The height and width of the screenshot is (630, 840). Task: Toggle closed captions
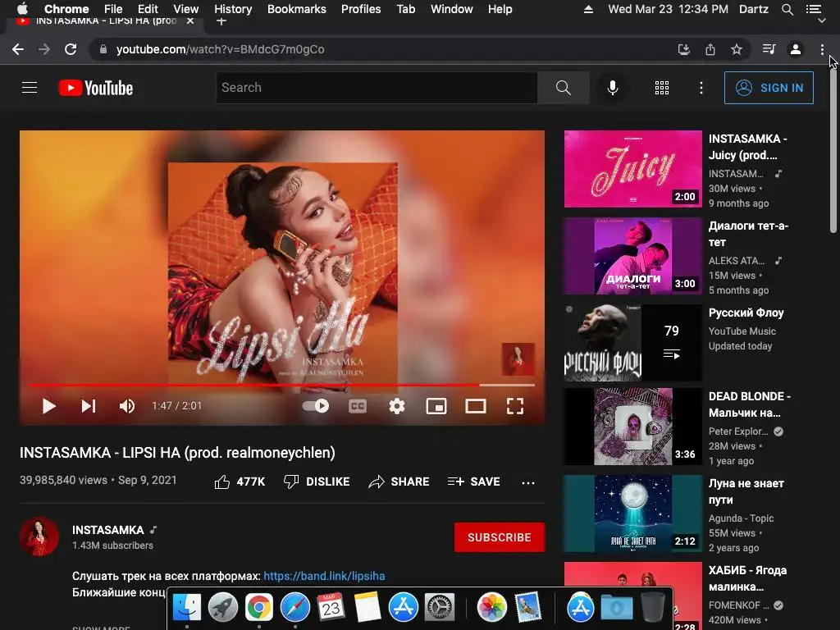pos(358,406)
